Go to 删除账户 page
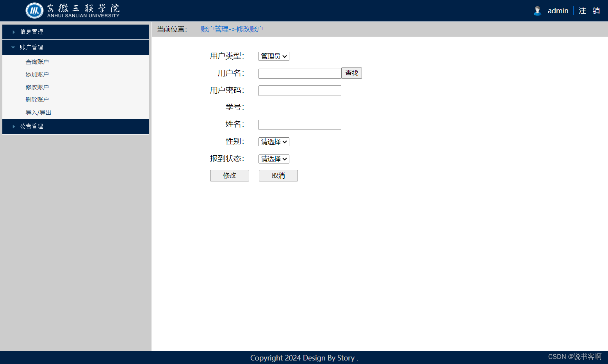This screenshot has height=364, width=608. (37, 99)
